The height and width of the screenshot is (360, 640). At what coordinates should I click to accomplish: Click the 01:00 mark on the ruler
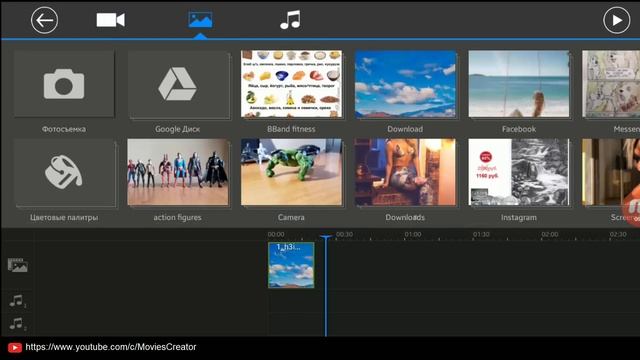[413, 234]
